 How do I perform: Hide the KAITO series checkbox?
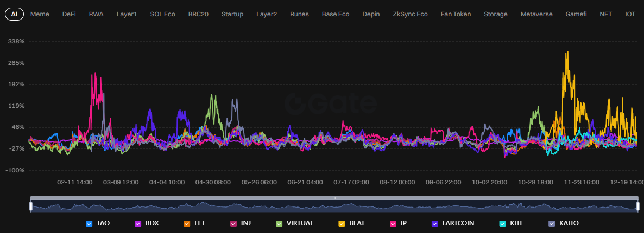[x=552, y=223]
